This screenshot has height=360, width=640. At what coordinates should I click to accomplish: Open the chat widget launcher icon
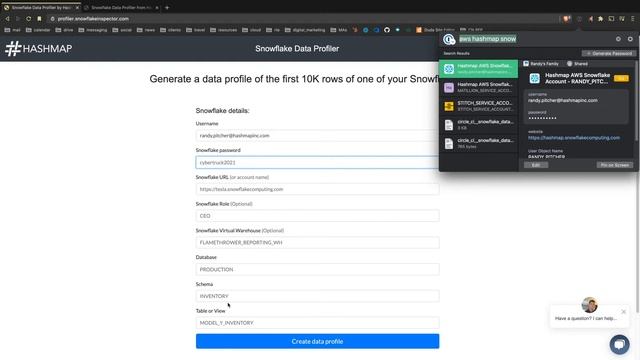coord(620,344)
